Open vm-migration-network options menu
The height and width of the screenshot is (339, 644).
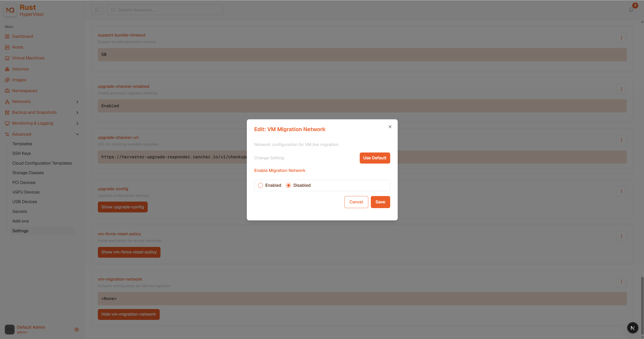[x=621, y=282]
